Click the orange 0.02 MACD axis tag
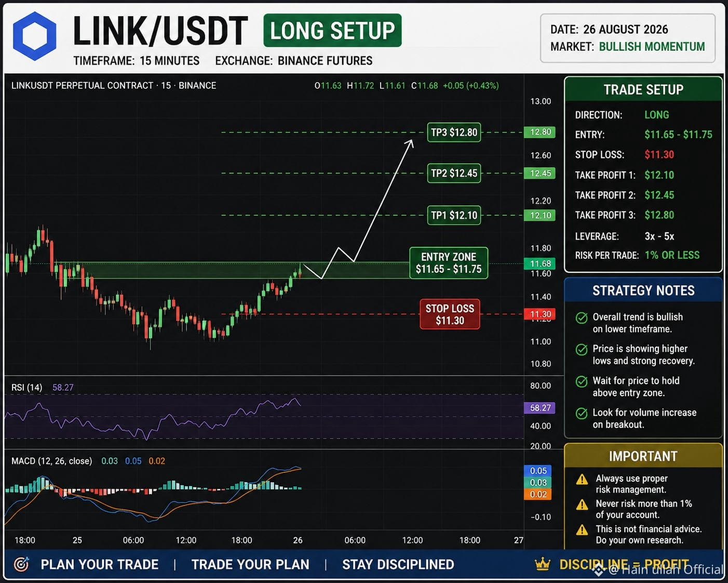The height and width of the screenshot is (583, 728). pos(537,494)
